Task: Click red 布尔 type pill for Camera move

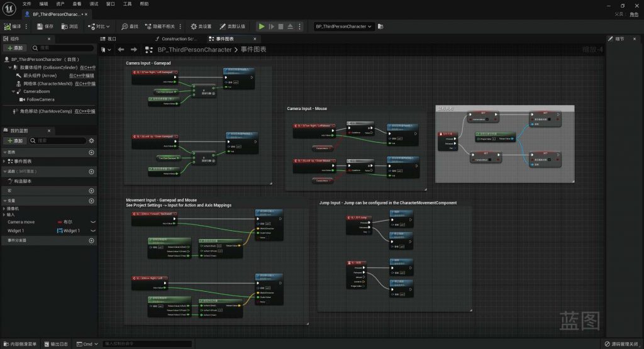Action: click(65, 222)
